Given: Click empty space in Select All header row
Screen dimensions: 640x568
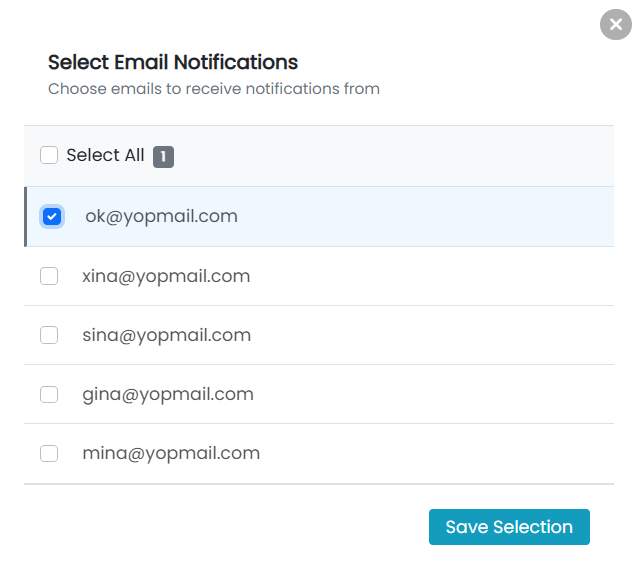Looking at the screenshot, I should coord(392,156).
